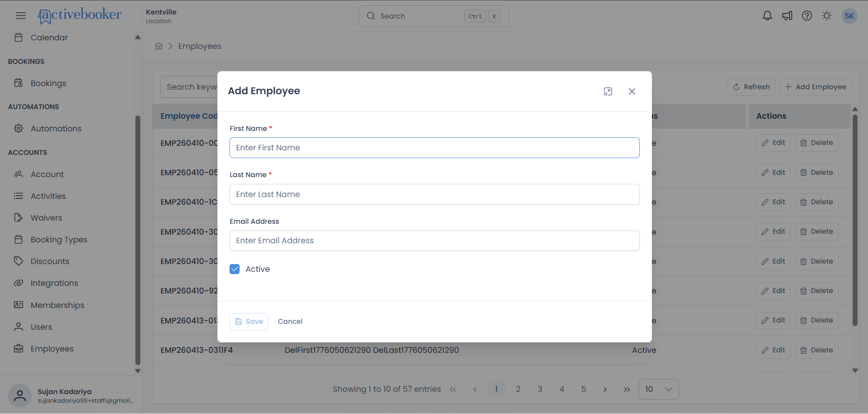868x414 pixels.
Task: Jump to the last page double arrow
Action: tap(627, 390)
